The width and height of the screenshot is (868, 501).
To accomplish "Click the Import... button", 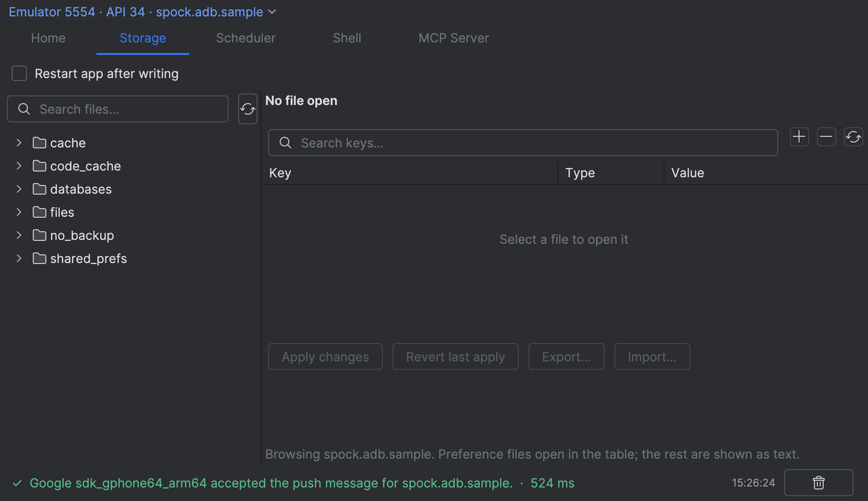I will 652,357.
